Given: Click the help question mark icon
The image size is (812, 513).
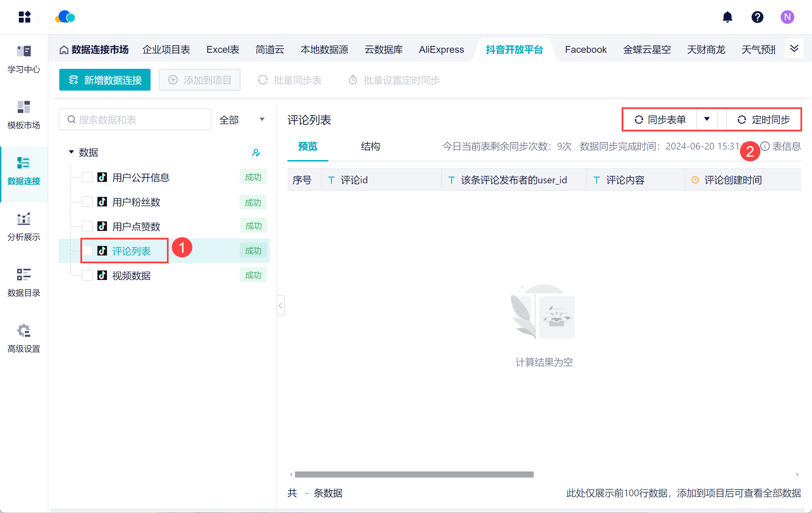Looking at the screenshot, I should point(757,17).
